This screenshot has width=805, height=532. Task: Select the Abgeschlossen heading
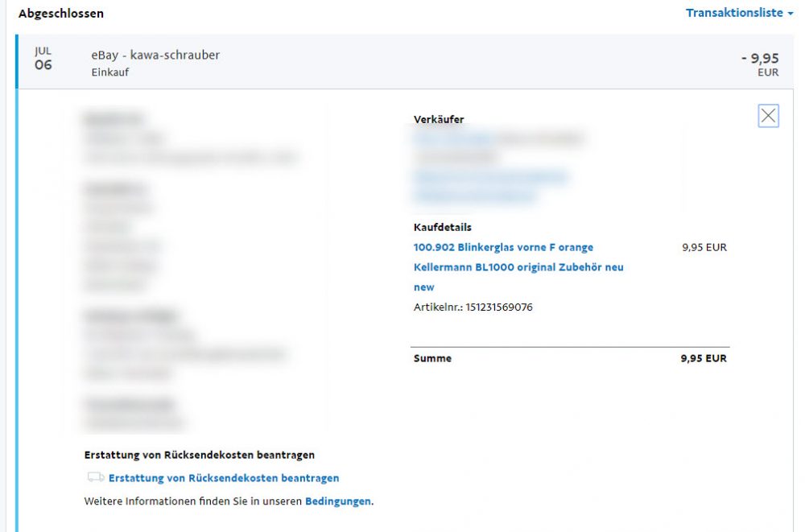(x=60, y=13)
